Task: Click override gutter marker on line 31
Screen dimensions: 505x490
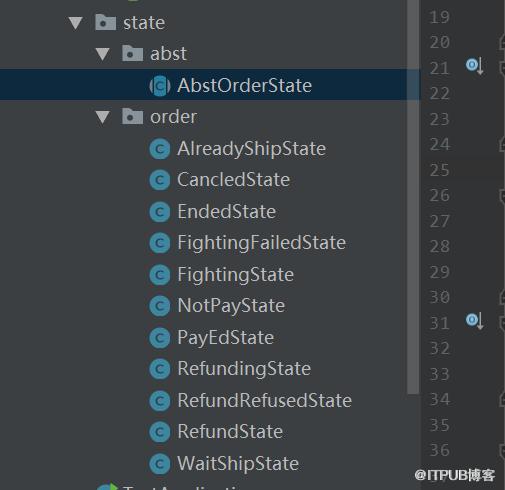Action: pyautogui.click(x=475, y=321)
